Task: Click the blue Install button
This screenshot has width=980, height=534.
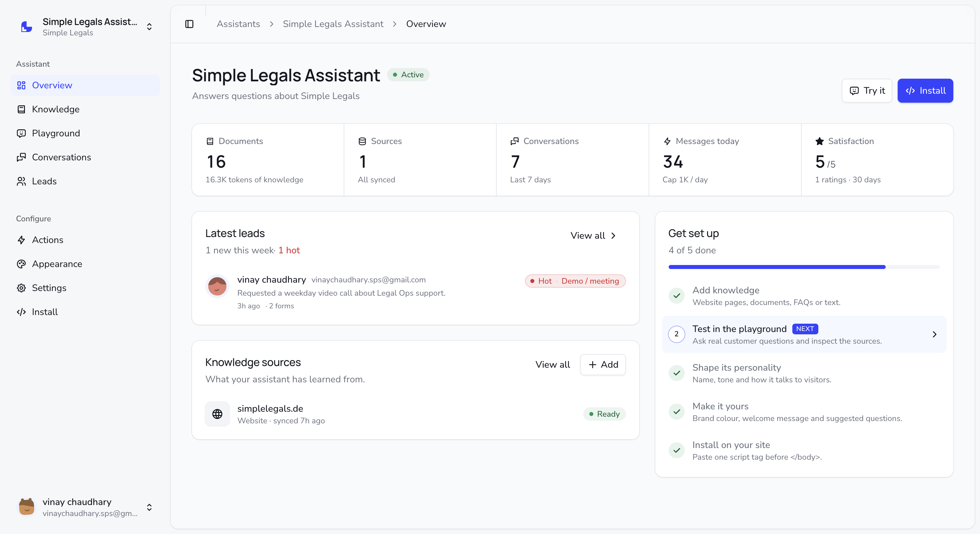Action: click(925, 91)
